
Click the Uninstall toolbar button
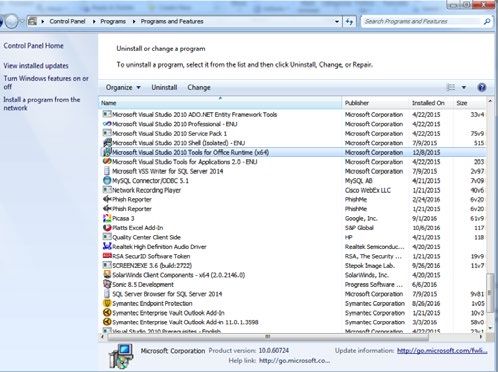[x=164, y=87]
